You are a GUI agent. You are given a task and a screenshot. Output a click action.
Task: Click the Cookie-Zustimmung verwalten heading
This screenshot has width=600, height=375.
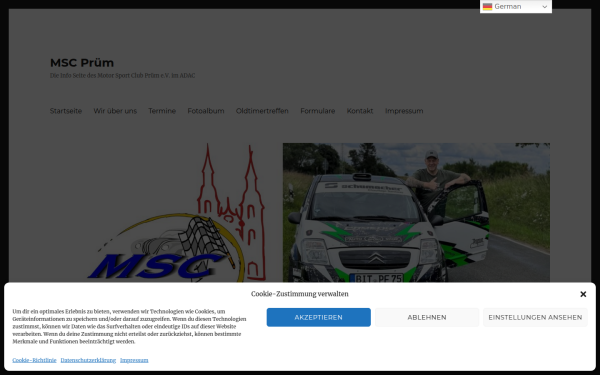pyautogui.click(x=300, y=294)
